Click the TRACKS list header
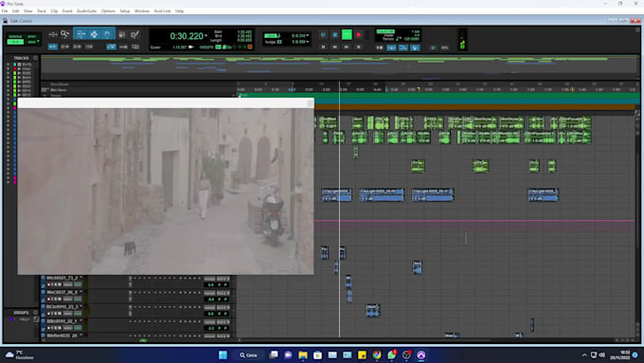The width and height of the screenshot is (644, 363). (21, 58)
